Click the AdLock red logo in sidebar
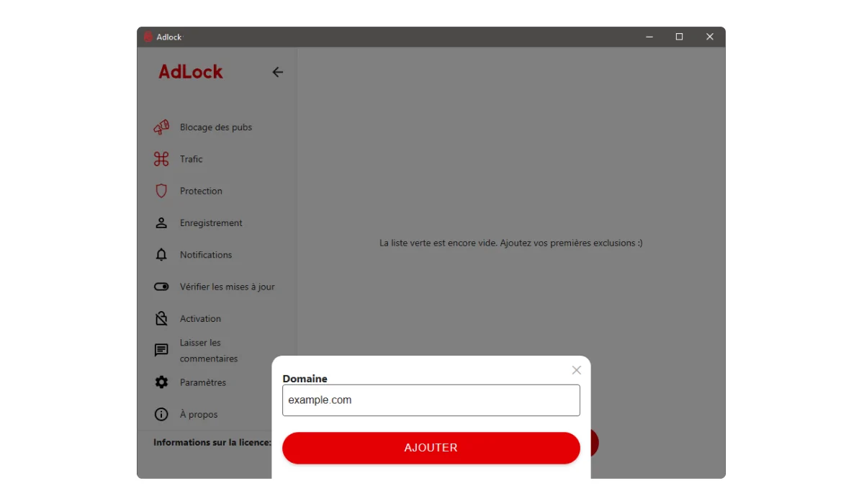 click(x=191, y=72)
